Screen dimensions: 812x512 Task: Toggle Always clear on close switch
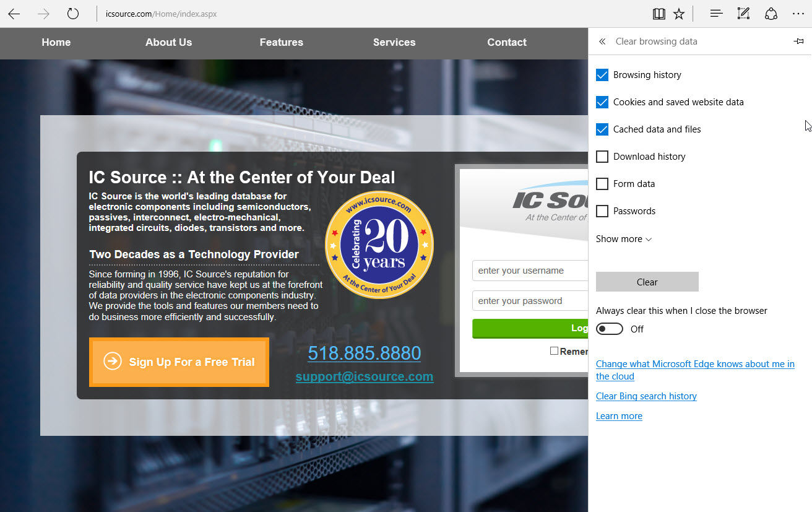click(610, 329)
